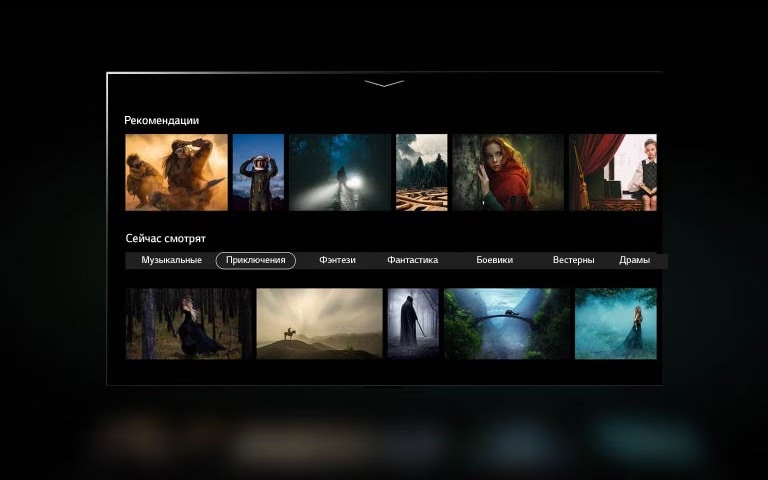Screen dimensions: 768x480
Task: Collapse the panel using top chevron arrow
Action: coord(384,83)
